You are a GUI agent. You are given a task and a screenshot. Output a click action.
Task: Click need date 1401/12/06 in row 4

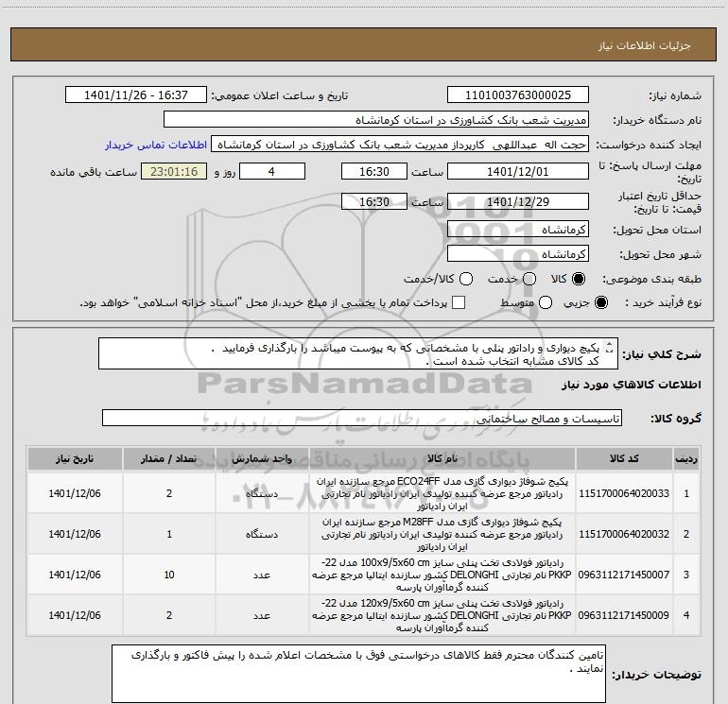click(75, 615)
